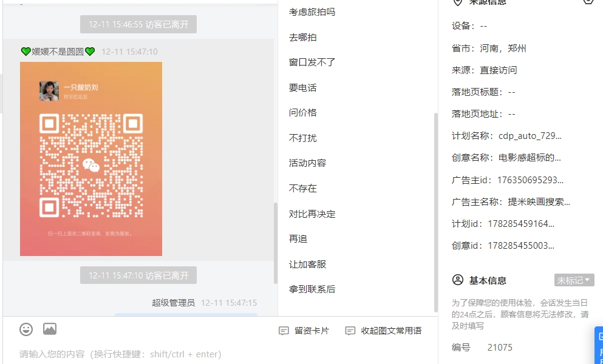Click the 超级管理员 sender label
The width and height of the screenshot is (603, 364).
tap(174, 303)
